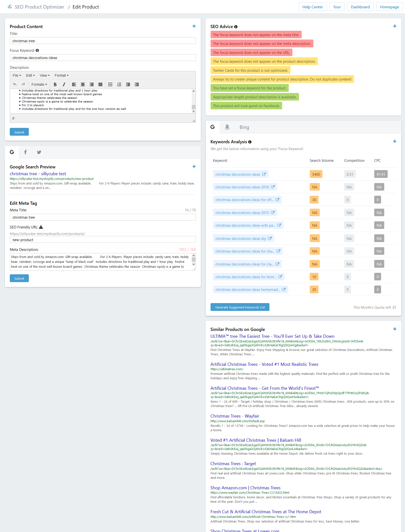
Task: Increase indent in the description editor
Action: pyautogui.click(x=137, y=84)
